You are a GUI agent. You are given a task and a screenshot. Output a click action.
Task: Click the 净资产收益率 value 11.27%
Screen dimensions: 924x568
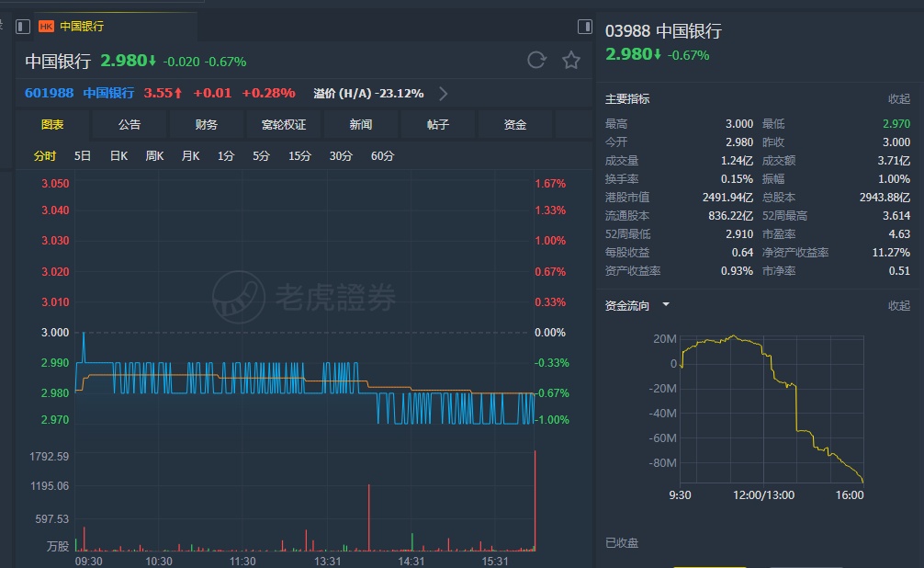point(891,253)
